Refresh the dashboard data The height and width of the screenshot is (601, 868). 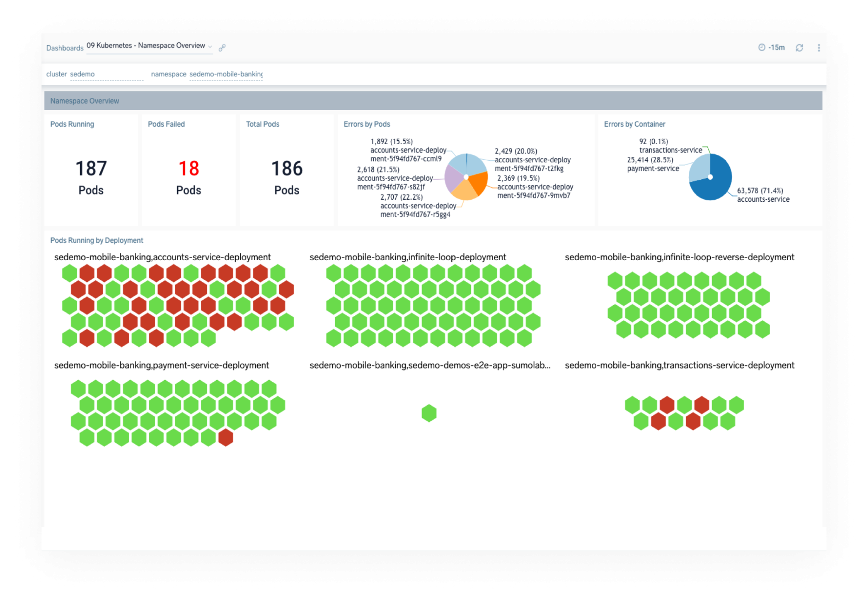[x=800, y=48]
